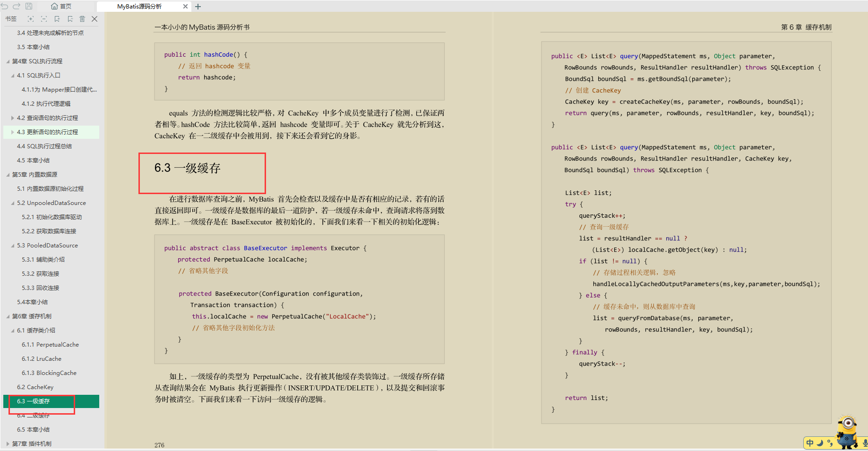Open 5.2 UnpooledDataSource bookmark
Screen dimensions: 868x451
52,203
